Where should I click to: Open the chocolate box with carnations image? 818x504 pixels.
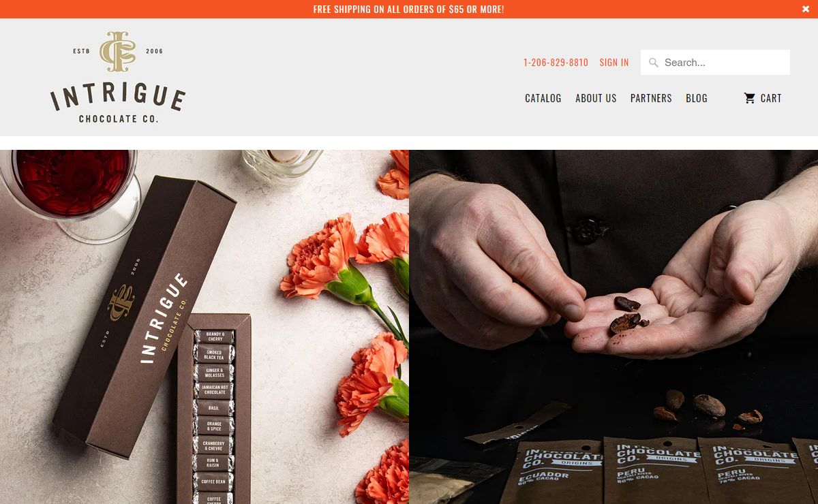(204, 327)
